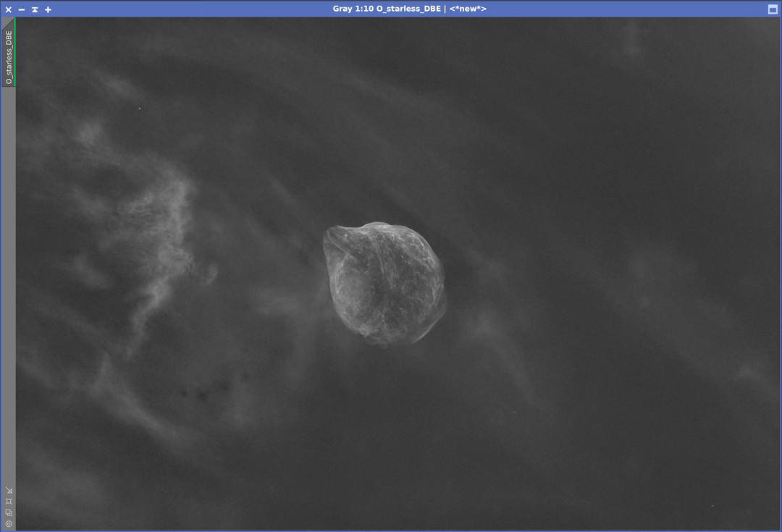Image resolution: width=782 pixels, height=532 pixels.
Task: Select the O_starless_DBE vertical view tab
Action: (9, 56)
